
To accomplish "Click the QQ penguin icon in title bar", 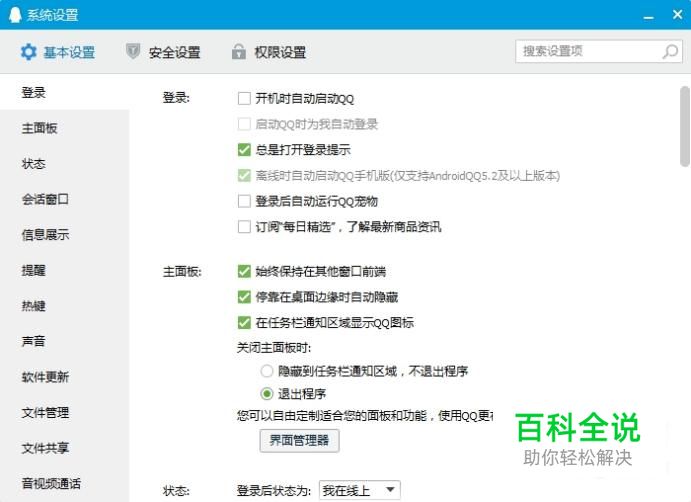I will pos(15,15).
